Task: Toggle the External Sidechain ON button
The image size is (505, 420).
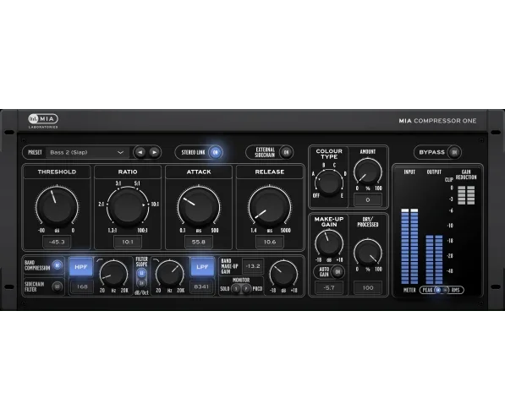Action: tap(286, 152)
